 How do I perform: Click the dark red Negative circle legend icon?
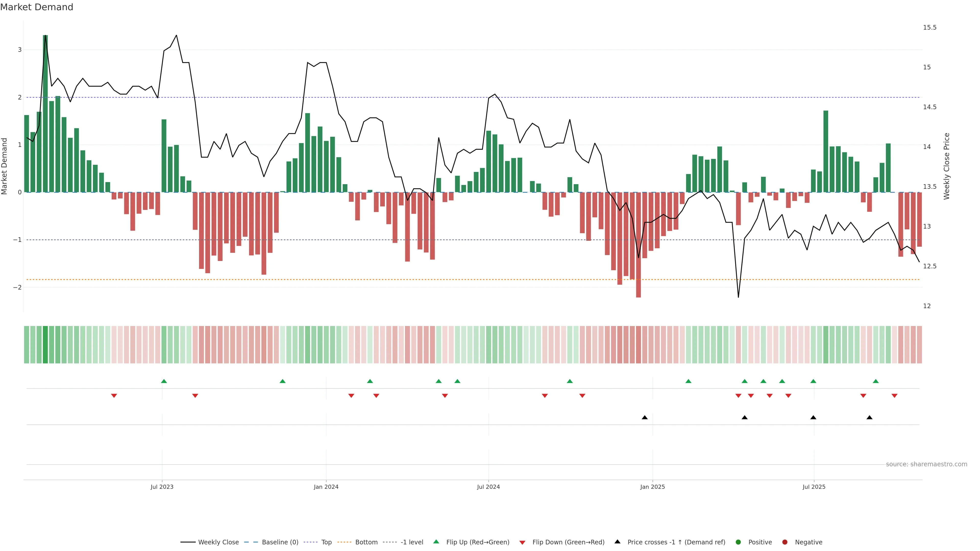(785, 542)
